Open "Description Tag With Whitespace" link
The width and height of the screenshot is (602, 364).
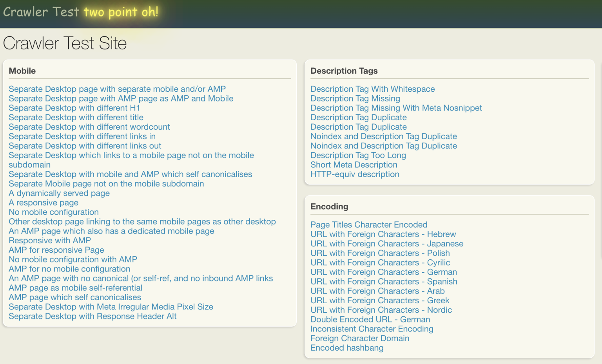click(x=372, y=89)
